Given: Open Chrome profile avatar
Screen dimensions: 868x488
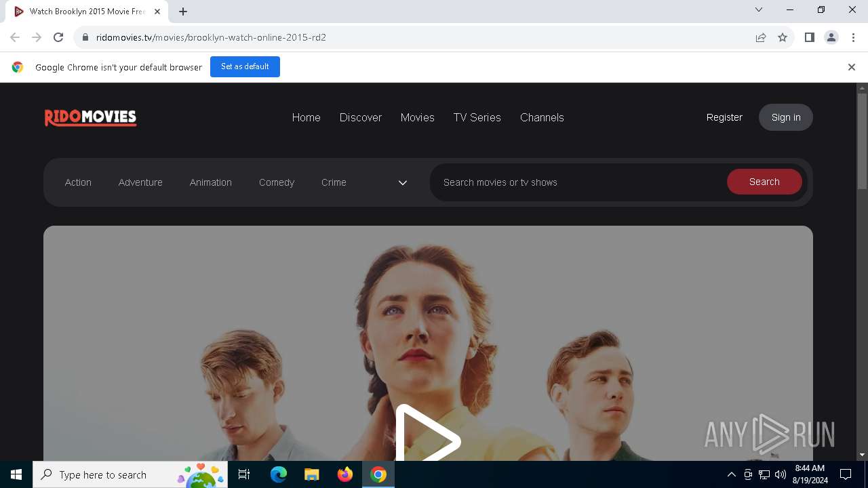Looking at the screenshot, I should (x=831, y=37).
